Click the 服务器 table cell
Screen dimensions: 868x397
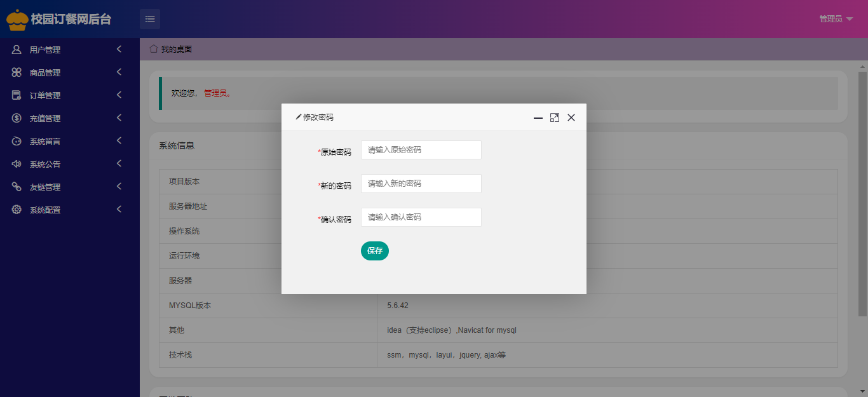click(x=268, y=281)
